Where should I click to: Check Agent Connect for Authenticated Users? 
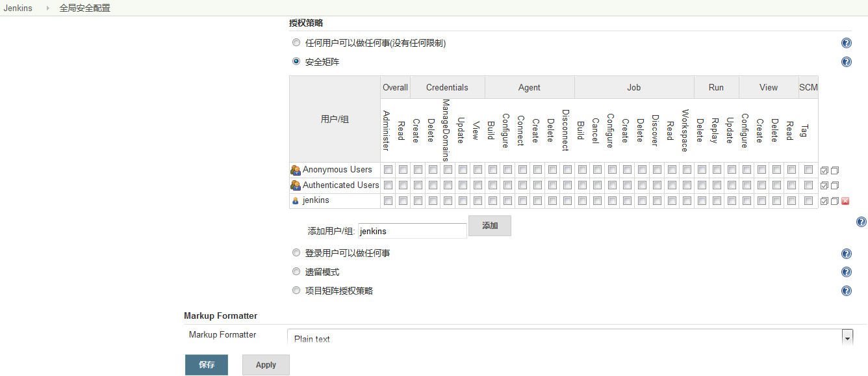522,185
